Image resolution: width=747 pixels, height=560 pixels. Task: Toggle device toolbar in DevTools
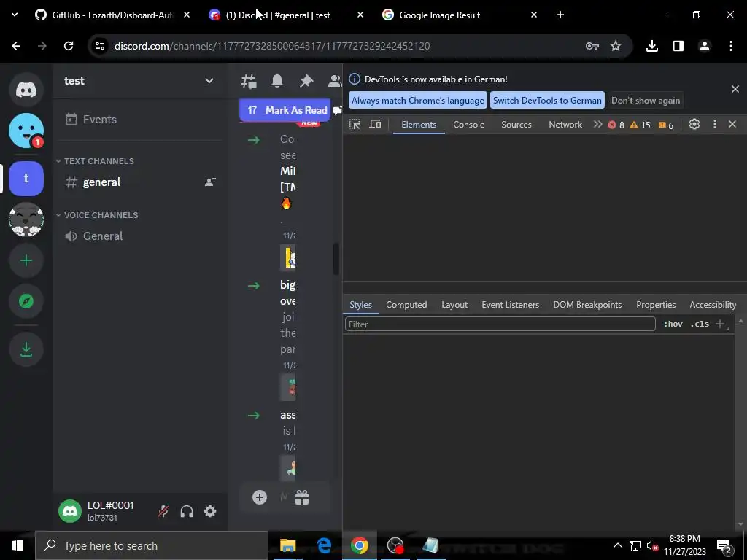(x=376, y=125)
